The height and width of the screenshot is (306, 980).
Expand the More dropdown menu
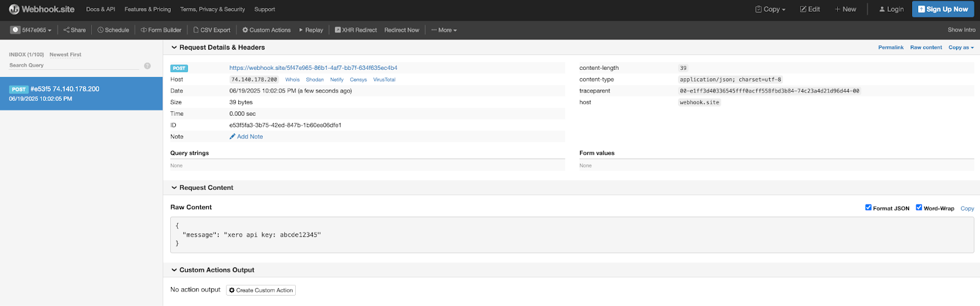click(444, 30)
